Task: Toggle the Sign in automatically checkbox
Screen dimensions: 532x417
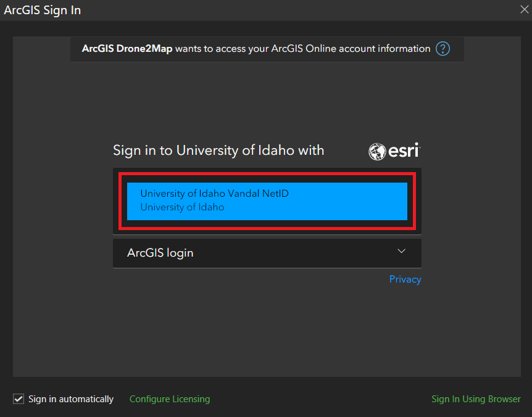Action: (x=19, y=399)
